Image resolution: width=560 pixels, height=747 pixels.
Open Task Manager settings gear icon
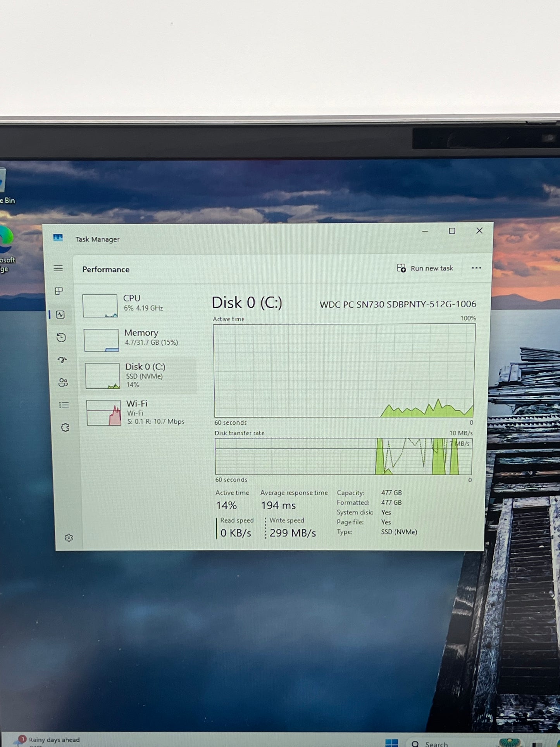(69, 538)
